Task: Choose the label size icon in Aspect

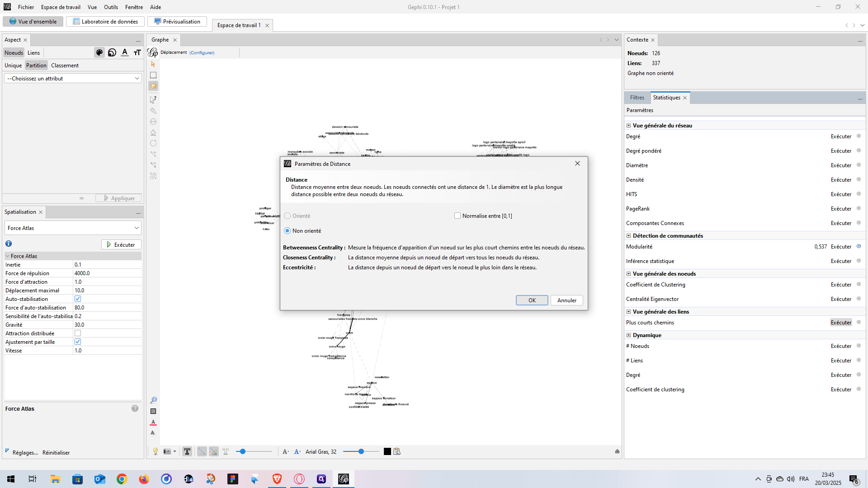Action: tap(137, 52)
